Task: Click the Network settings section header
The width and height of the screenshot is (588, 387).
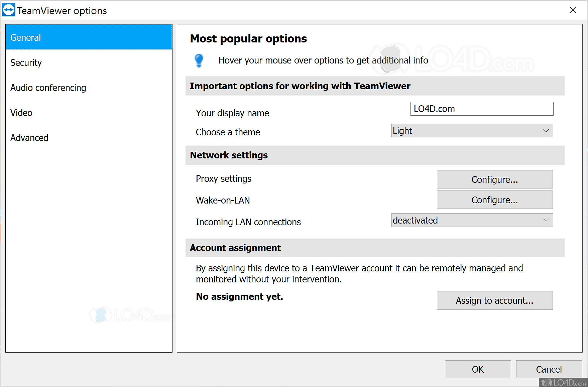Action: point(229,155)
